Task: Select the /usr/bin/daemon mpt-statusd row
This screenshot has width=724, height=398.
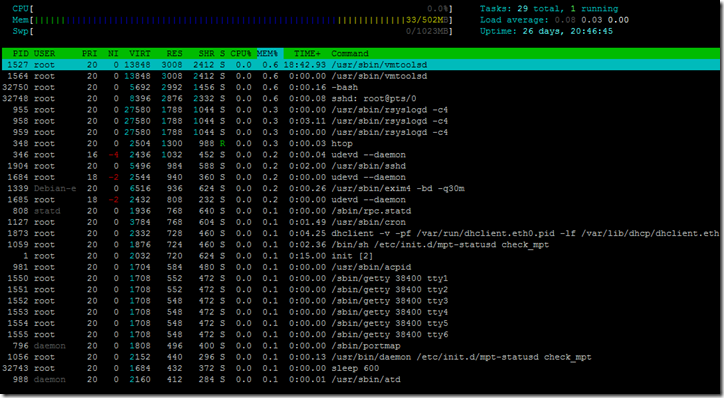Action: pyautogui.click(x=361, y=357)
